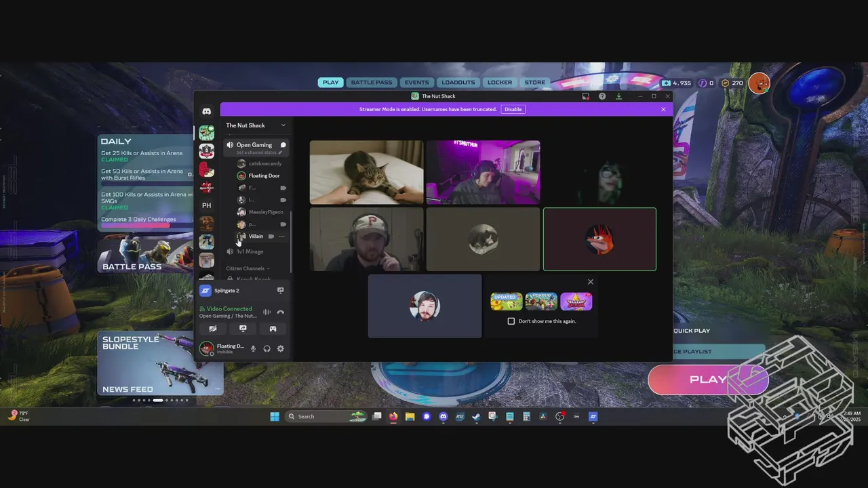Collapse the Citizen Channels category
Image resolution: width=868 pixels, height=488 pixels.
coord(248,268)
